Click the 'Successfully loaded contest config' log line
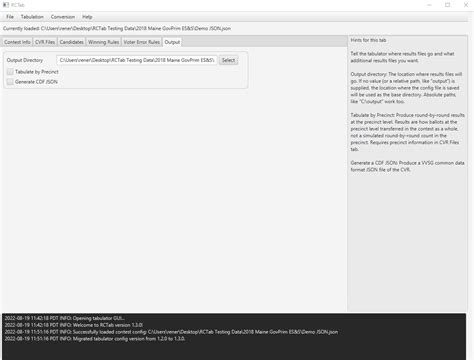This screenshot has height=360, width=474. [x=171, y=332]
